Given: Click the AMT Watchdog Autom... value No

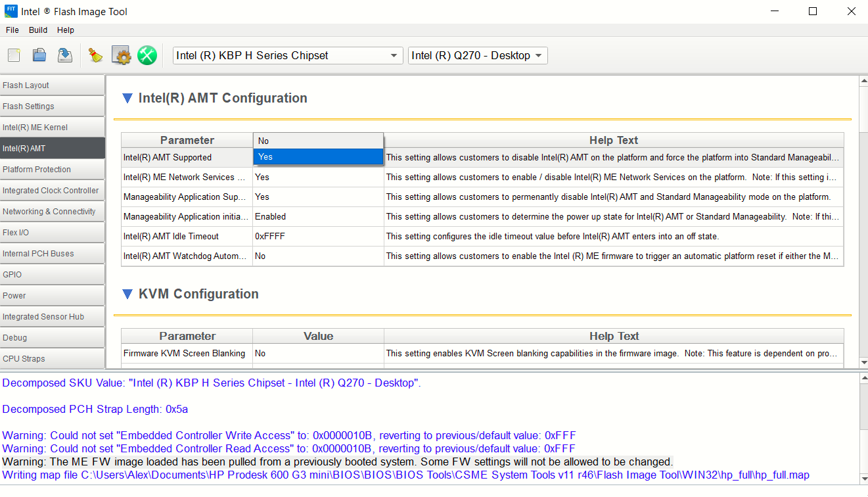Looking at the screenshot, I should 319,256.
